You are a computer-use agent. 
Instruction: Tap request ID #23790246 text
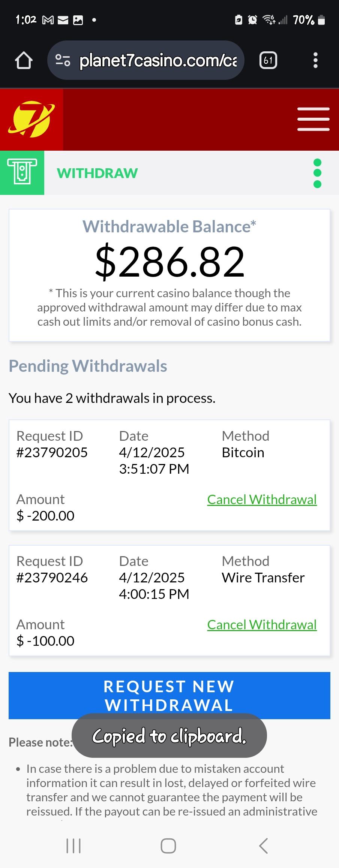point(52,578)
